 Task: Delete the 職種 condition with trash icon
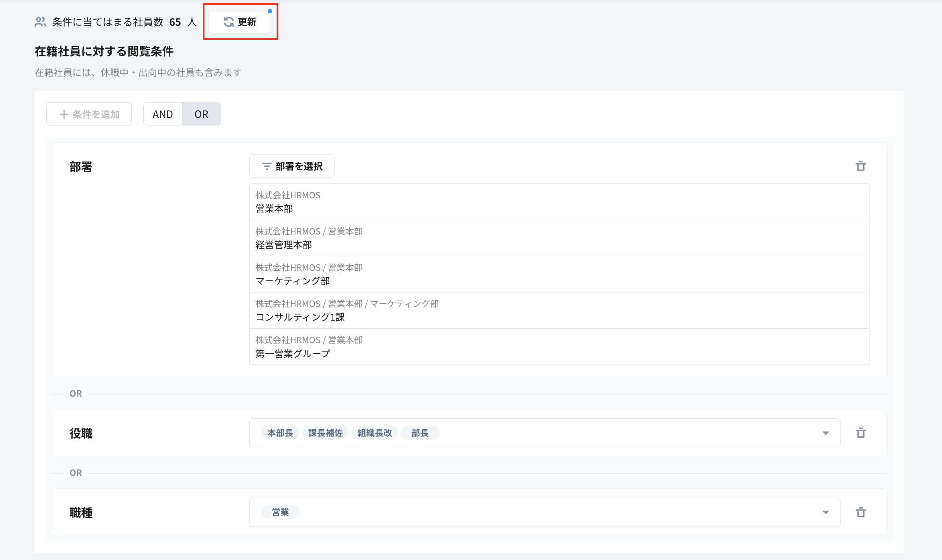coord(861,513)
